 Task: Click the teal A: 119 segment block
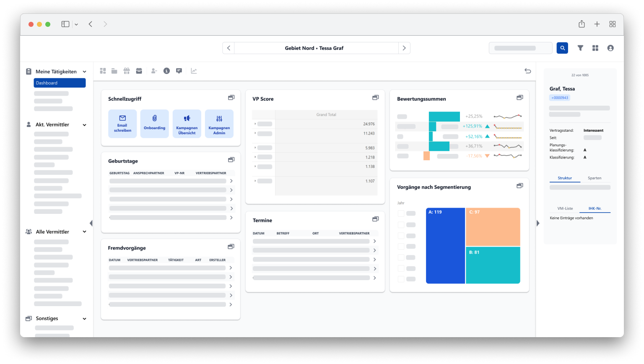tap(446, 246)
